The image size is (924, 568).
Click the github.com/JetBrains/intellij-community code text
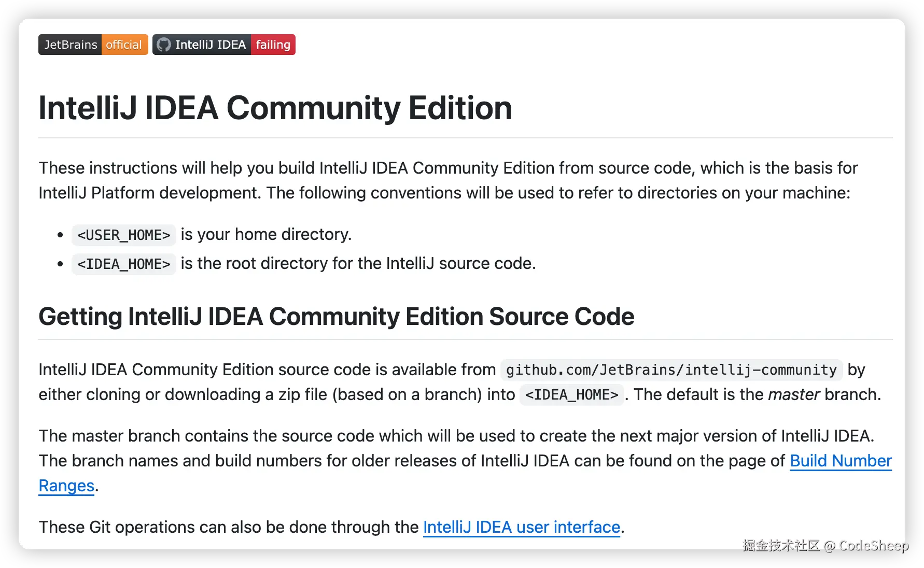click(671, 370)
